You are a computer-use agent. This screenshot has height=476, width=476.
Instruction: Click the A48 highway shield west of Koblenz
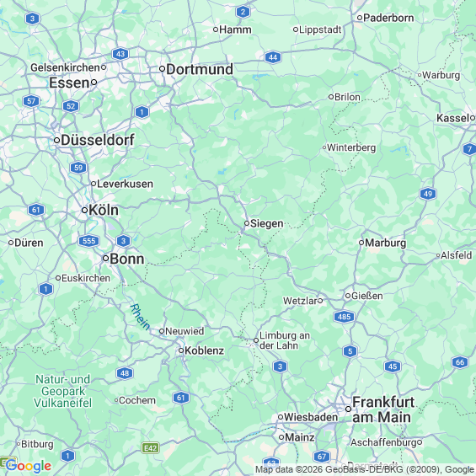[x=125, y=373]
